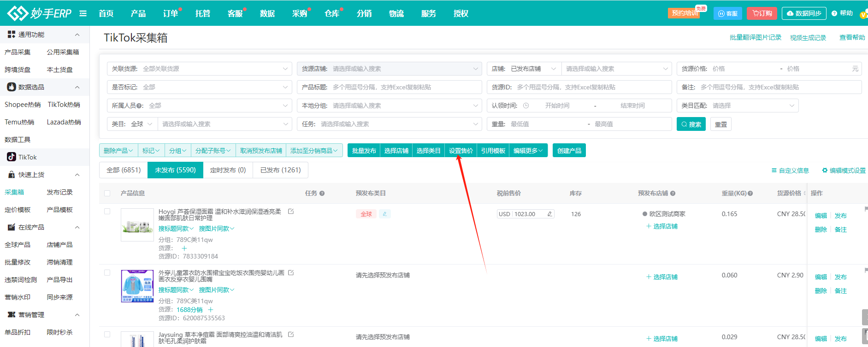Toggle the sidebar collapse hamburger icon
Viewport: 868px width, 347px height.
[x=83, y=13]
